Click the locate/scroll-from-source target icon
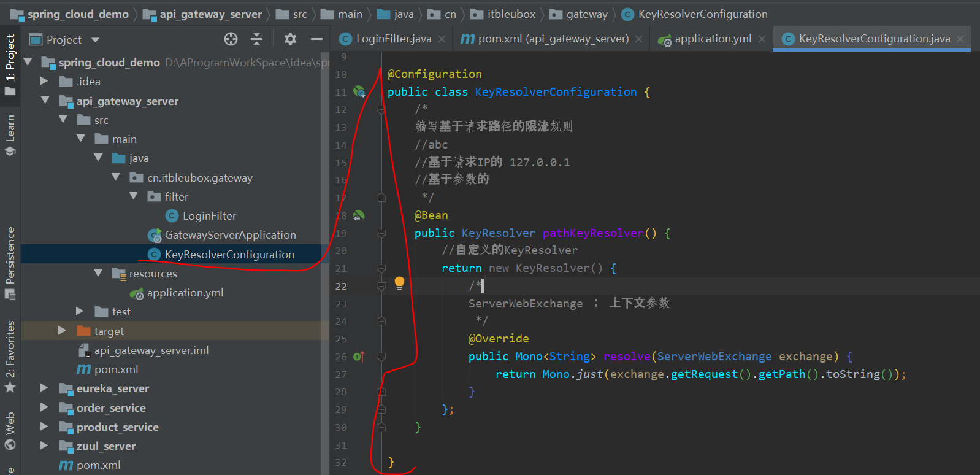 tap(231, 39)
